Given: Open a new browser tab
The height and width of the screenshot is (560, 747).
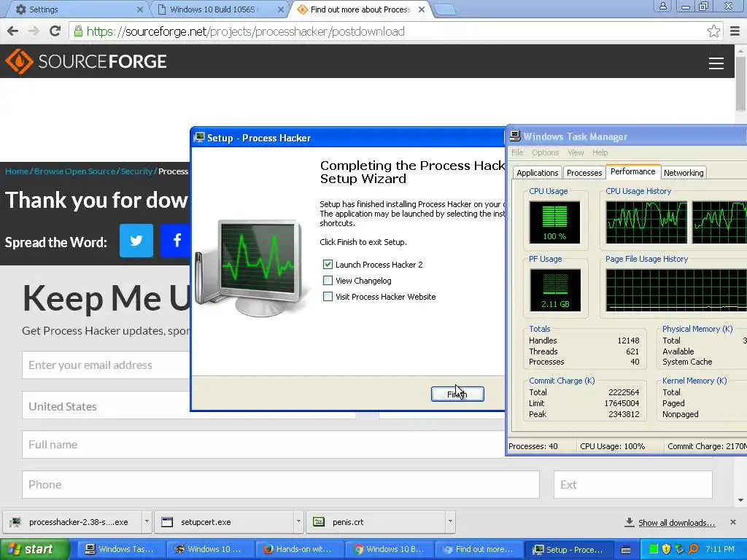Looking at the screenshot, I should tap(446, 9).
